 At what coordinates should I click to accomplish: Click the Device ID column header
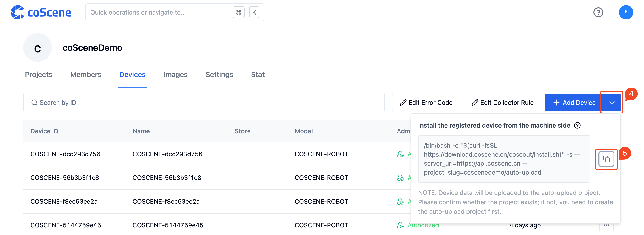click(x=44, y=131)
